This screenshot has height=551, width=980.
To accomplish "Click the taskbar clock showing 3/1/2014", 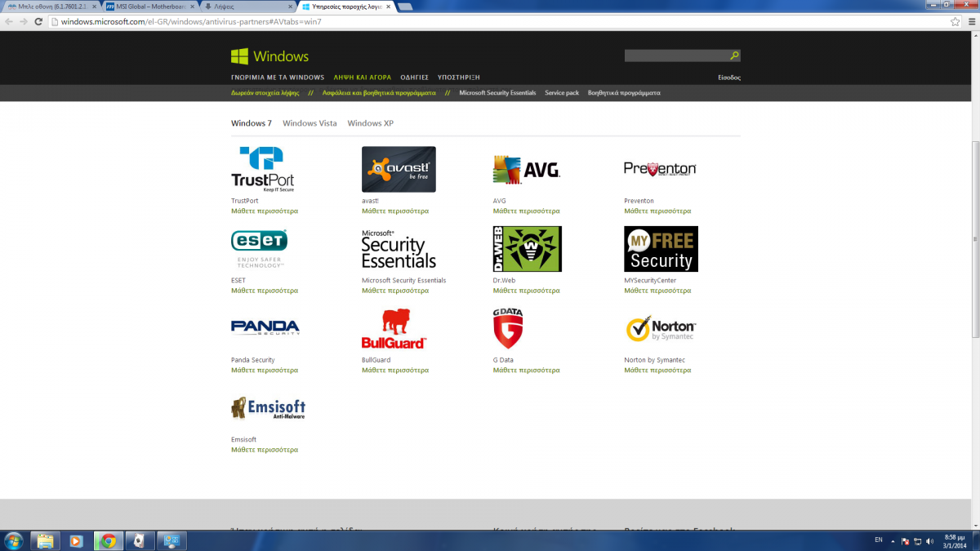I will coord(952,540).
